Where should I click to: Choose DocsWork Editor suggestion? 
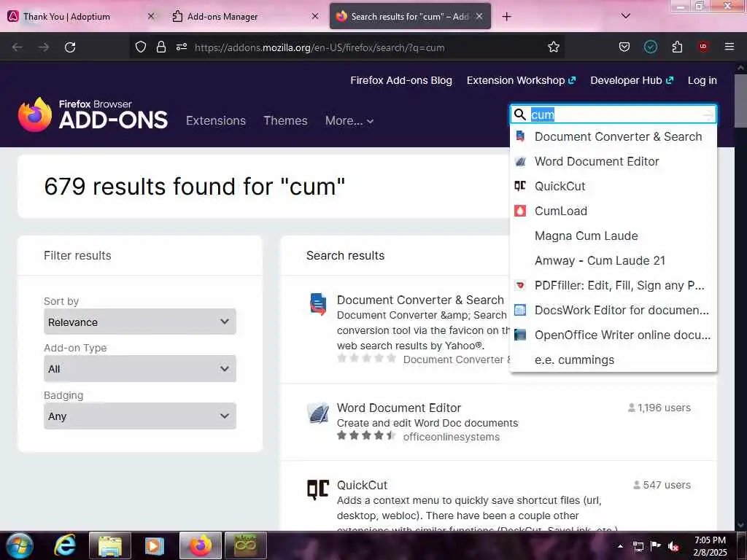(613, 310)
